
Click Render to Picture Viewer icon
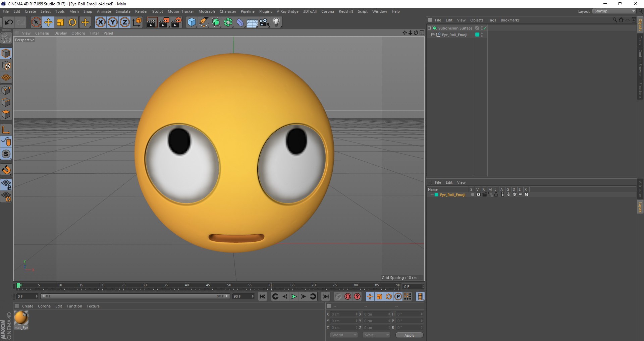[x=164, y=22]
